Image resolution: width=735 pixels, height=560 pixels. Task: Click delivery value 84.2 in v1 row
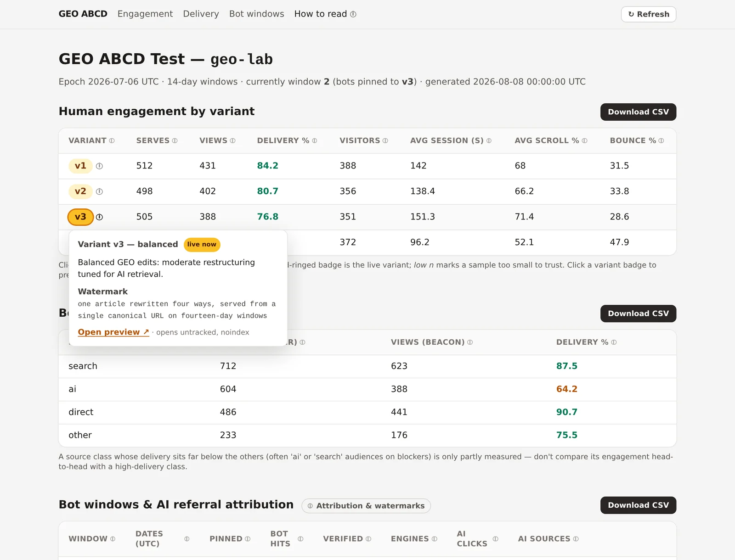pos(268,166)
